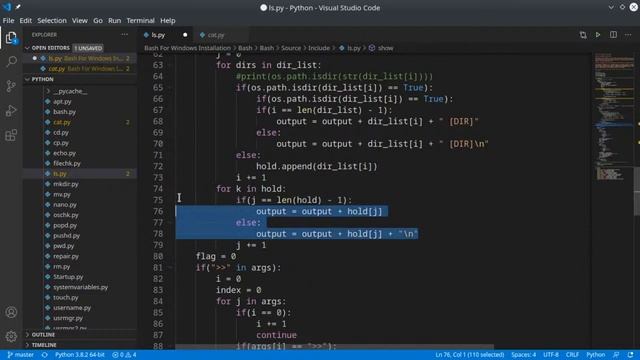
Task: Click the show symbol breadcrumb
Action: (x=385, y=48)
